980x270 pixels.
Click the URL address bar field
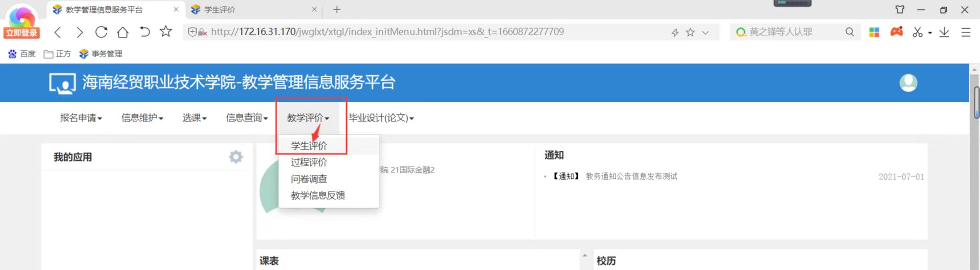[388, 32]
